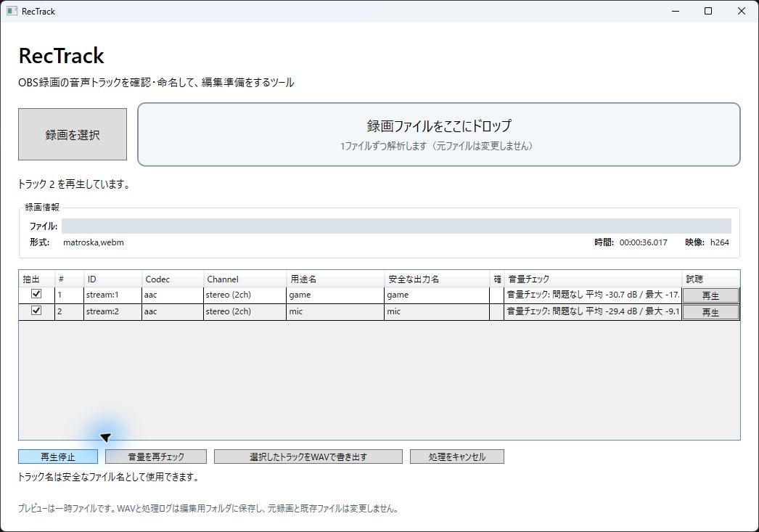Click the 安全な出力名 cell for mic
The height and width of the screenshot is (532, 759).
[437, 312]
